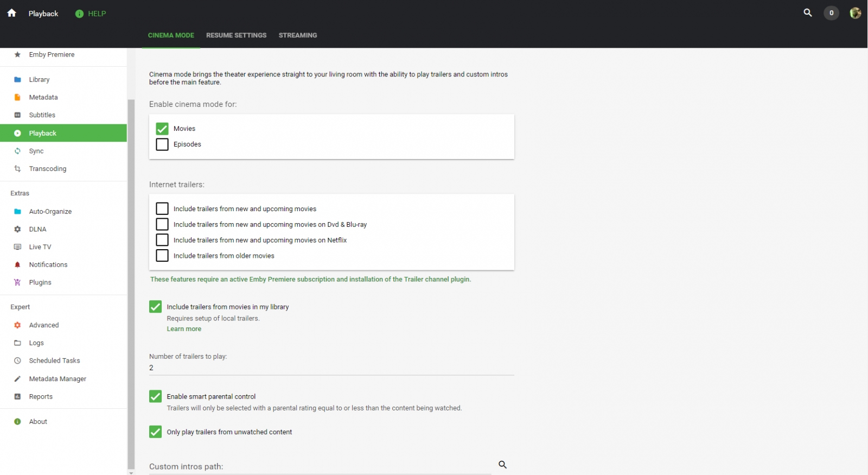
Task: Click the Metadata file icon
Action: (x=17, y=98)
